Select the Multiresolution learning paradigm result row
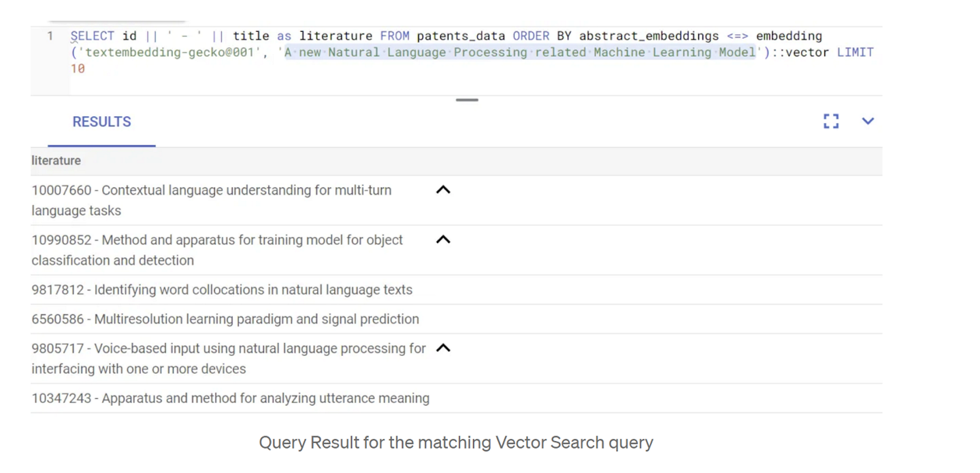 click(225, 319)
